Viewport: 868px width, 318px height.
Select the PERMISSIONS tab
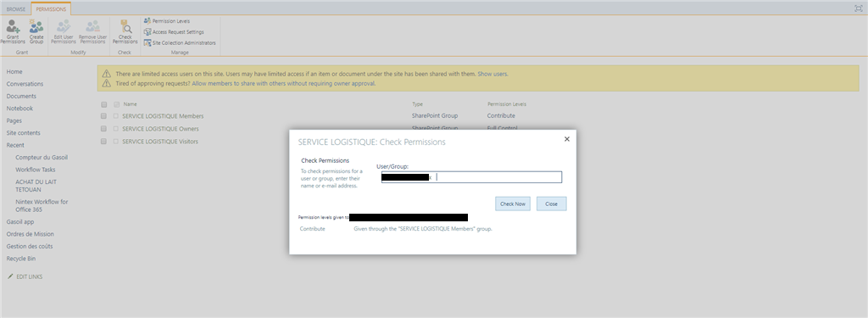(x=51, y=9)
